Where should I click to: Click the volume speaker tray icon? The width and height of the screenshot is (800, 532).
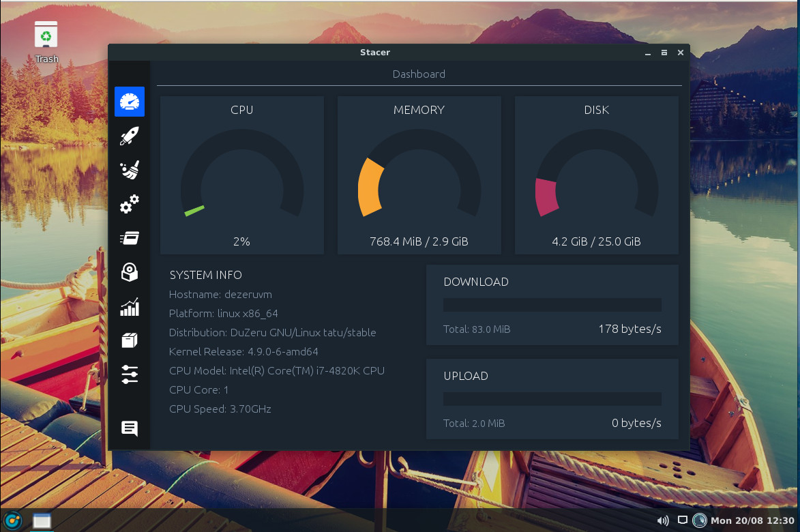point(663,520)
